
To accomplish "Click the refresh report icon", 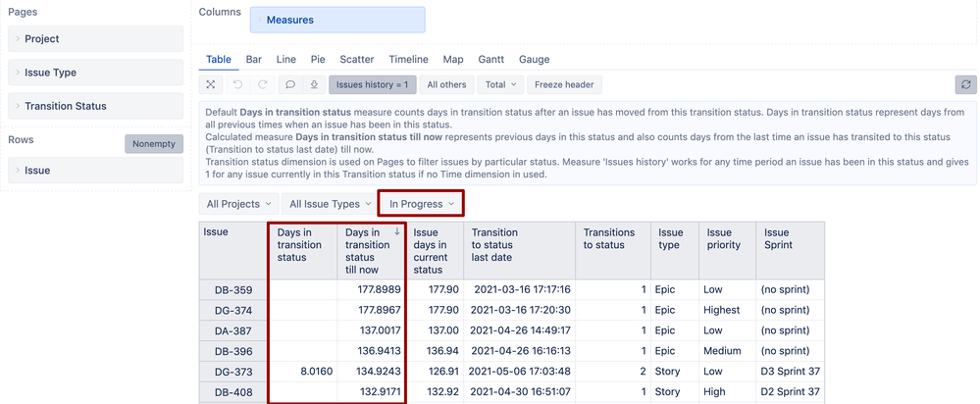I will (965, 85).
